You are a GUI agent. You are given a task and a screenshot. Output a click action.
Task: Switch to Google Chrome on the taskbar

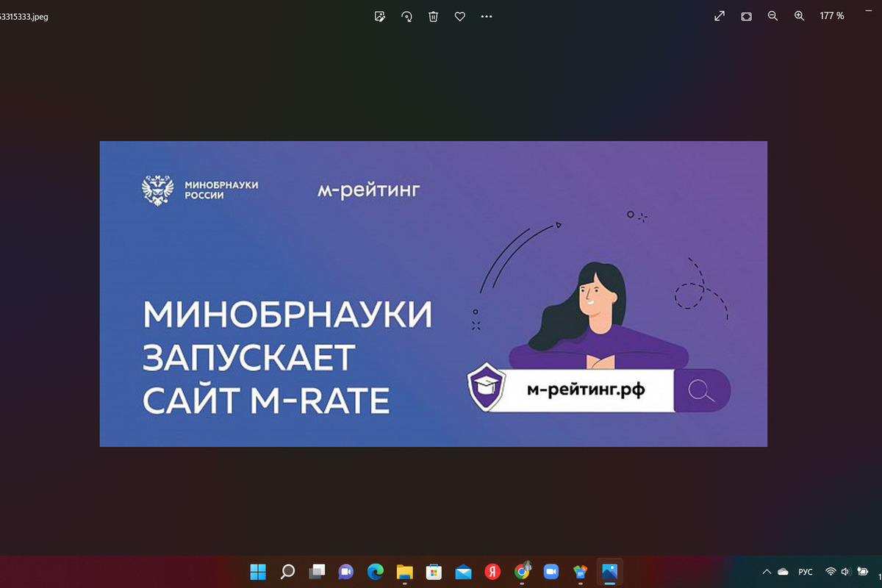click(522, 571)
